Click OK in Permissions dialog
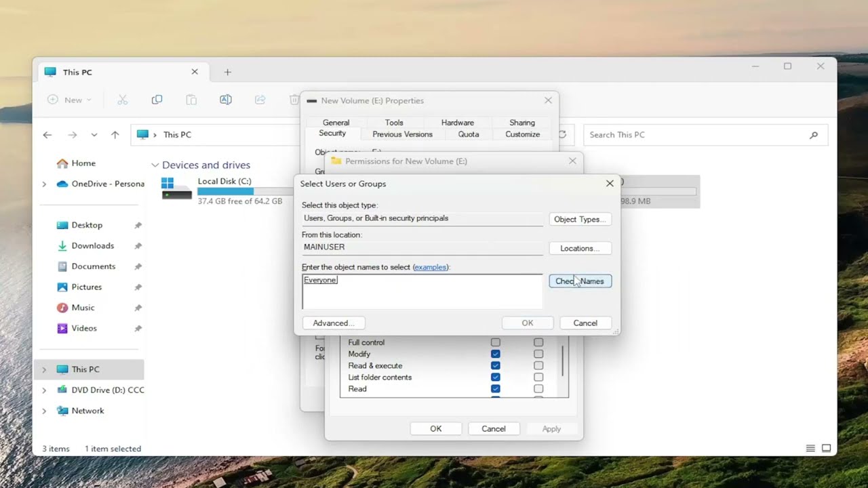868x488 pixels. click(x=436, y=429)
